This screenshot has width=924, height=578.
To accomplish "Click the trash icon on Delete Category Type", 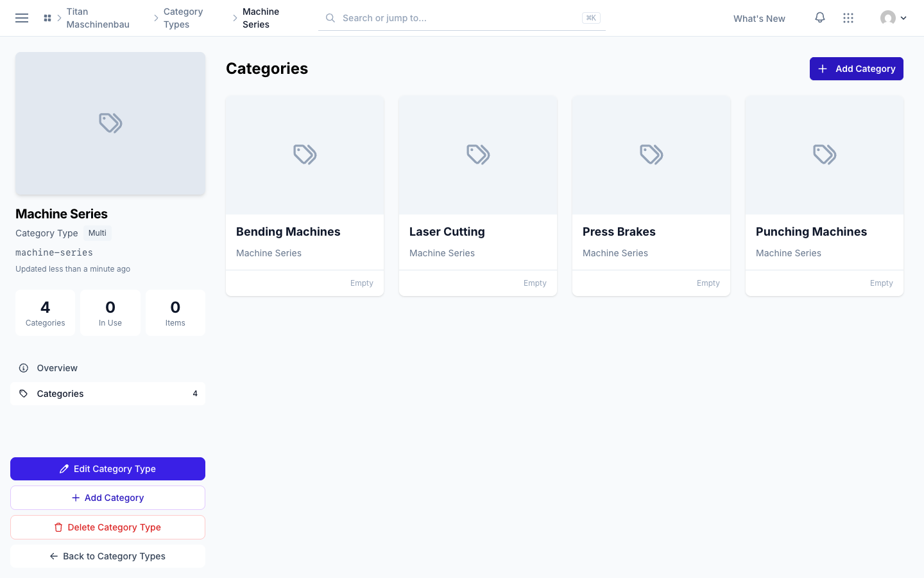I will point(58,527).
